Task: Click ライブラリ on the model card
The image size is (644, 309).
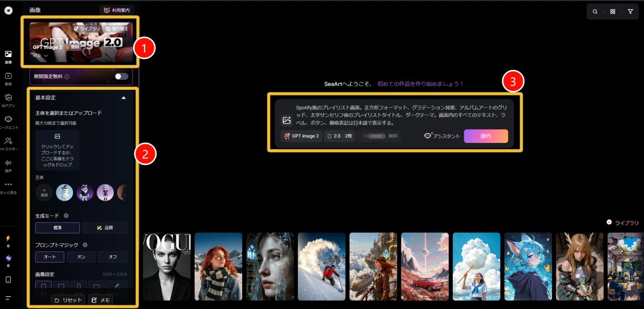Action: click(87, 29)
